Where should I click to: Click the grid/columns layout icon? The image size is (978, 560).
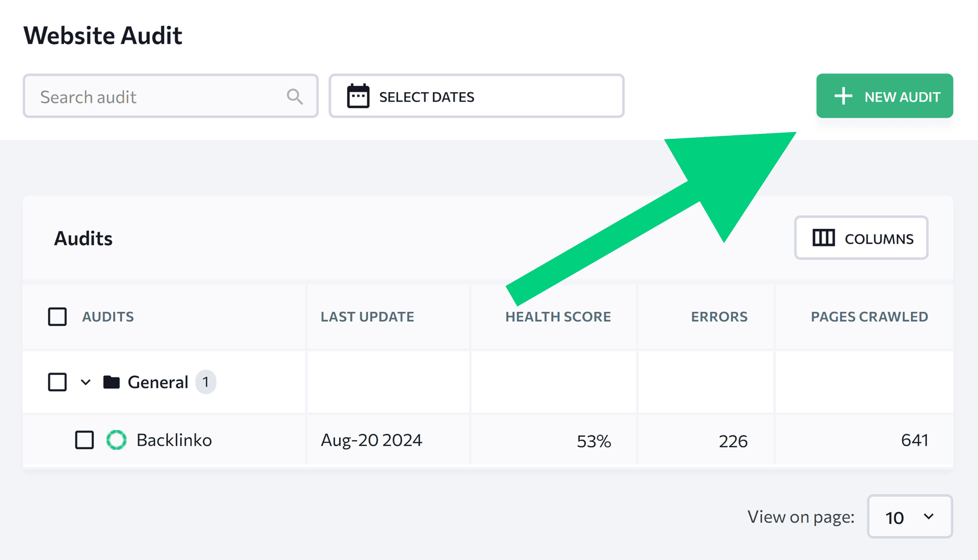coord(823,238)
